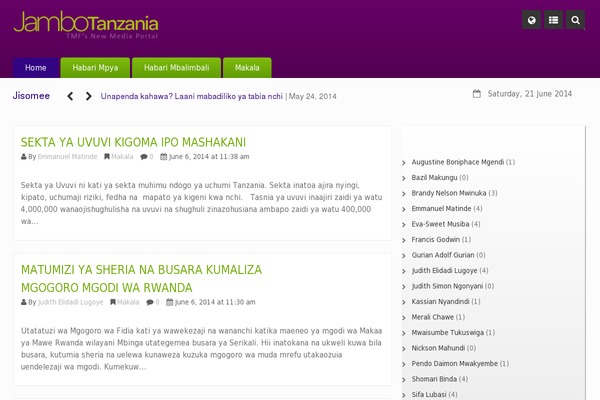Click the Sekta ya Uvuvi excerpt paragraph
The image size is (600, 400).
click(202, 203)
